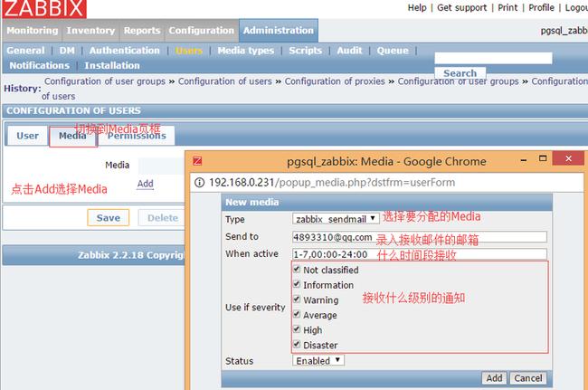Cancel the New media popup

point(527,378)
